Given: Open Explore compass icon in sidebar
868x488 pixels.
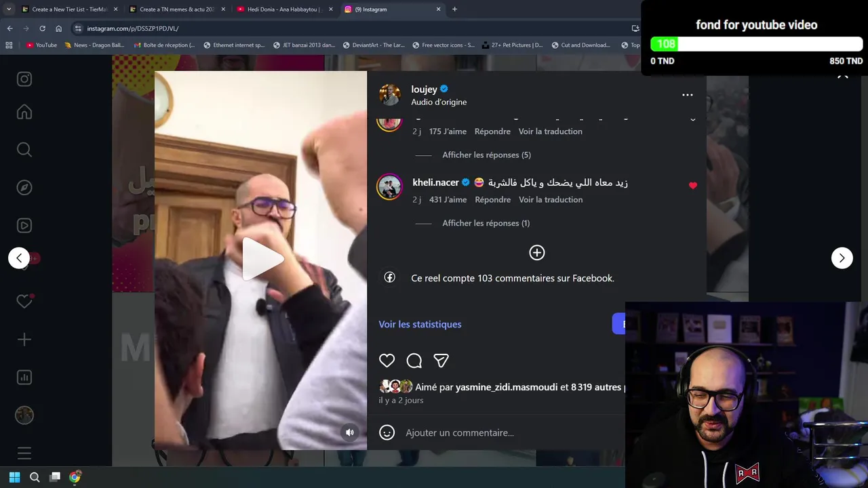Looking at the screenshot, I should (x=24, y=188).
